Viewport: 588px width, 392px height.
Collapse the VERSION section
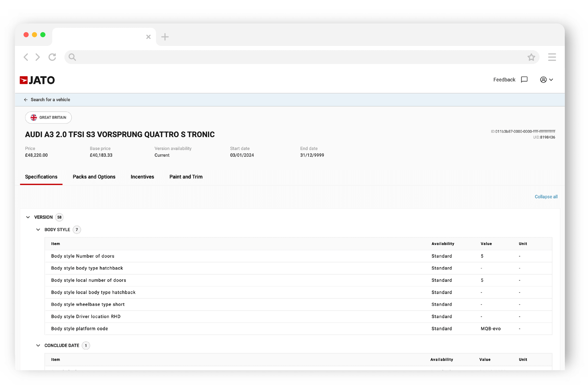(x=28, y=217)
